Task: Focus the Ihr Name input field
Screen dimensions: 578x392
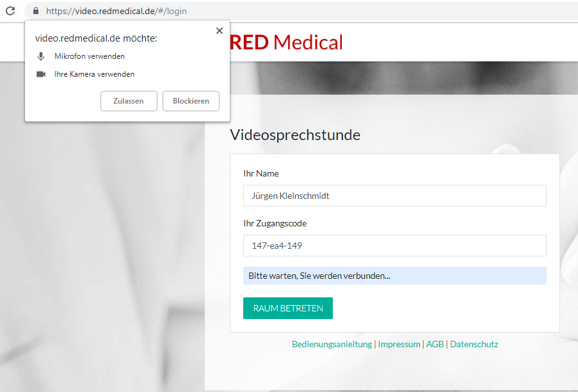Action: coord(394,196)
